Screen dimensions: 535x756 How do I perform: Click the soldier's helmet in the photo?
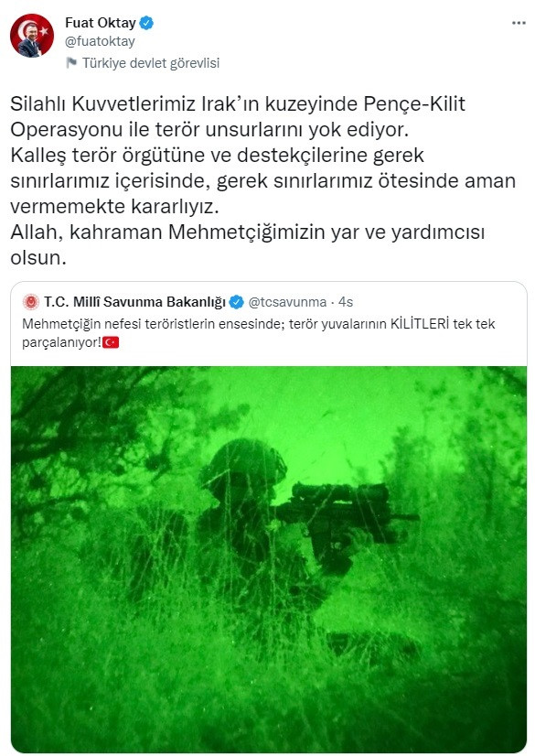point(243,460)
